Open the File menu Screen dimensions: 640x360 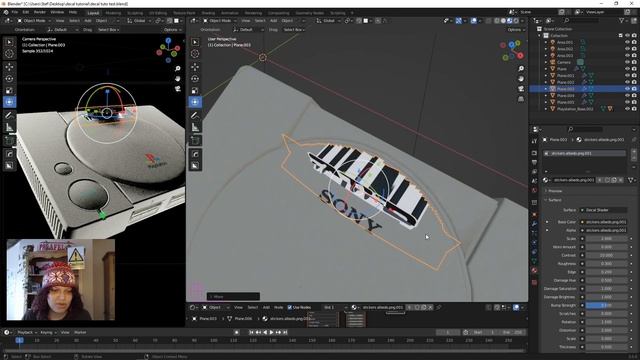[15, 12]
